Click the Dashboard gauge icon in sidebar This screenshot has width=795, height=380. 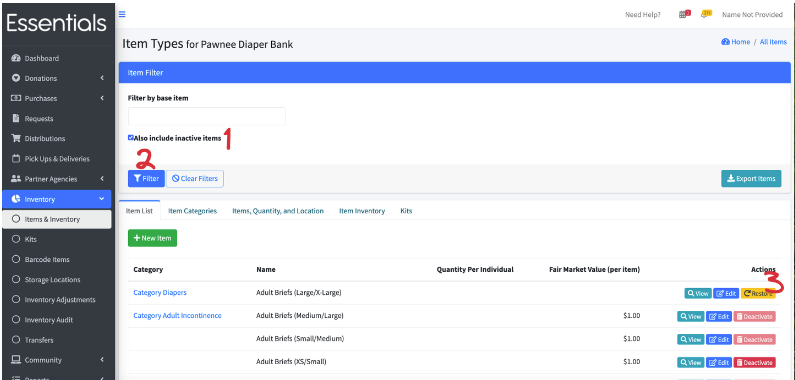coord(16,58)
